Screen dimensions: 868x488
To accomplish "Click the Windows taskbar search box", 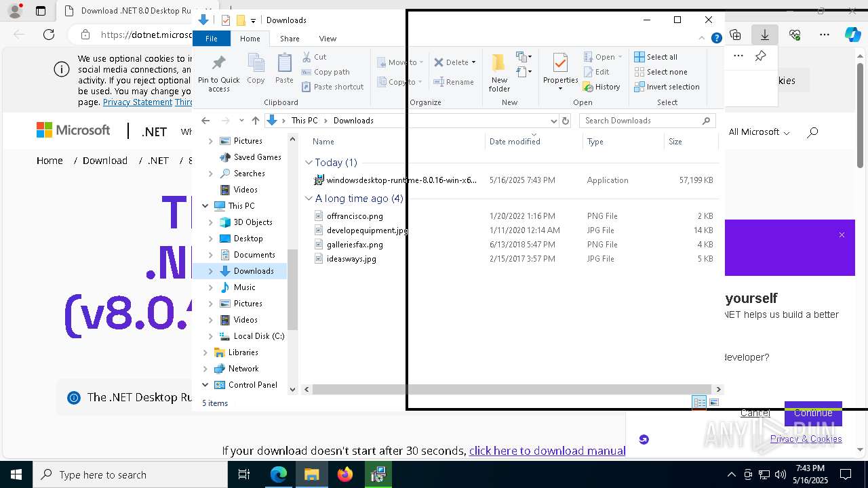I will 130,474.
